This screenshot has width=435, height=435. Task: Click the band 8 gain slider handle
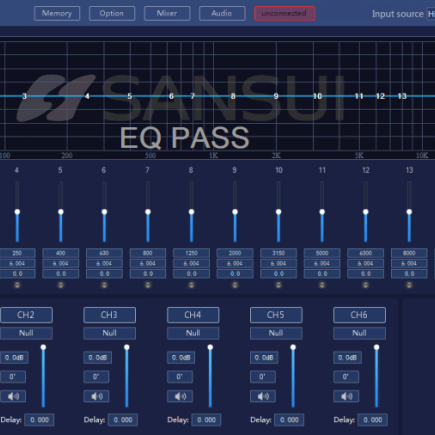191,212
